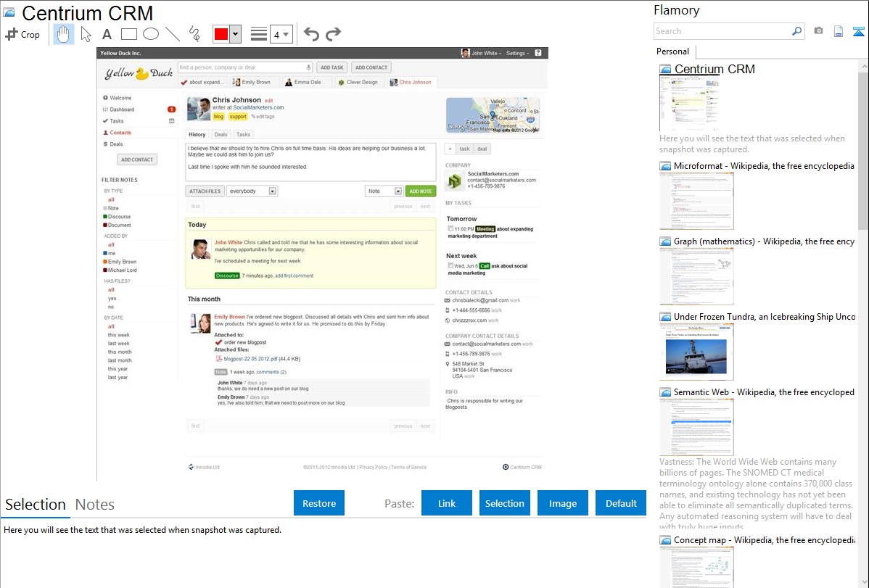Click the plus button beside task
The width and height of the screenshot is (869, 588).
pos(450,149)
